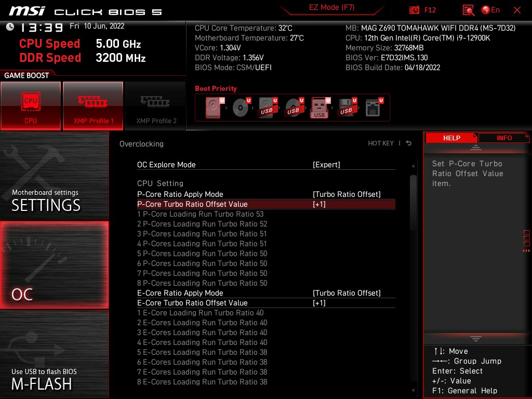The image size is (532, 399).
Task: Open M-FLASH to flash BIOS
Action: (x=54, y=354)
